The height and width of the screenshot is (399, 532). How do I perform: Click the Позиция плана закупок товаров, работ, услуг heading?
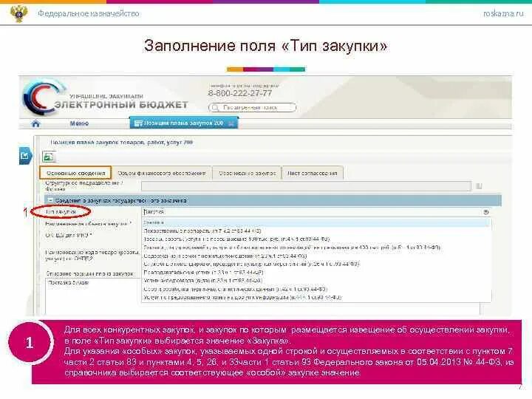click(121, 143)
